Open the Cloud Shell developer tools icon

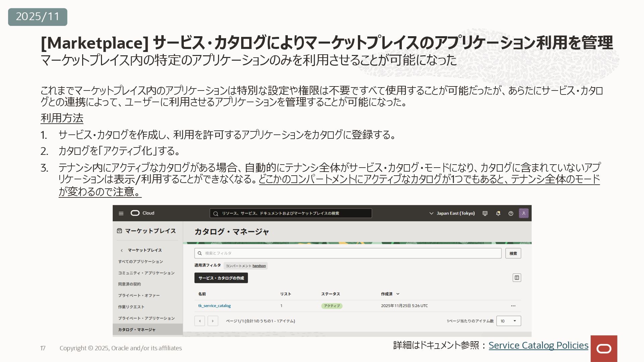(485, 214)
